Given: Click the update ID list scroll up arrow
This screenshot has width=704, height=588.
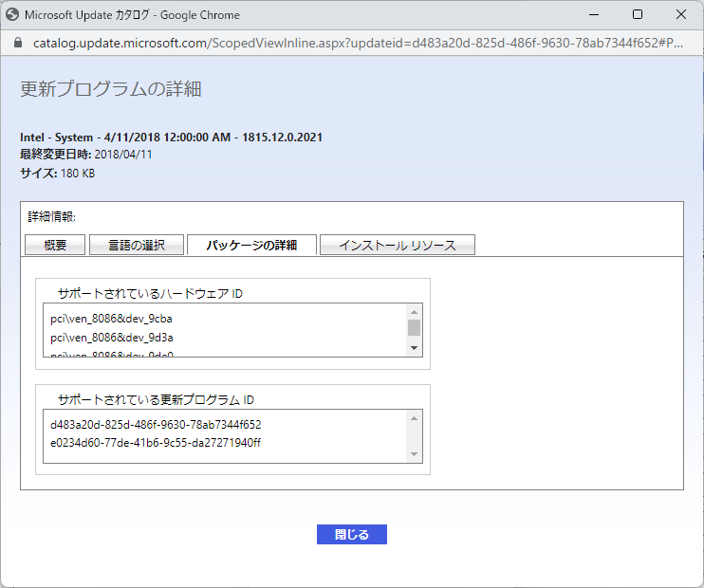Looking at the screenshot, I should tap(414, 418).
